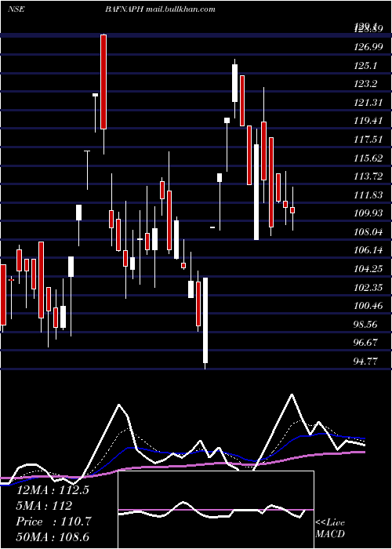Click the 98.56 price axis label
Screen dimensions: 392x549
[x=366, y=324]
